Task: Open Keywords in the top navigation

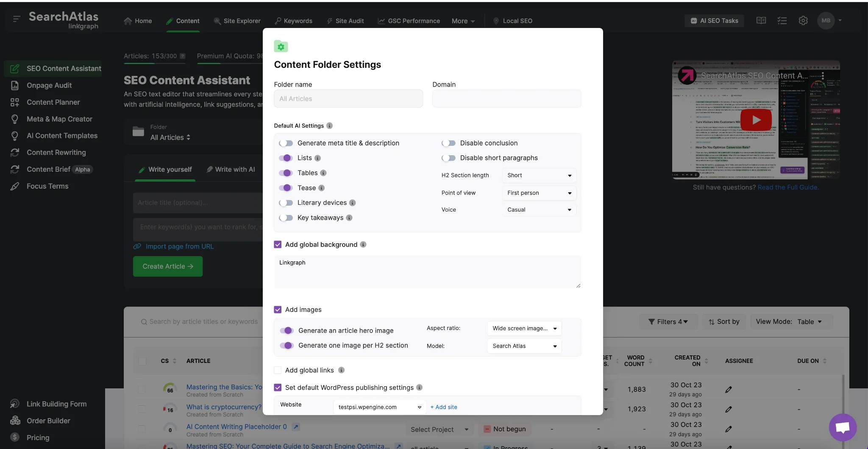Action: point(293,21)
